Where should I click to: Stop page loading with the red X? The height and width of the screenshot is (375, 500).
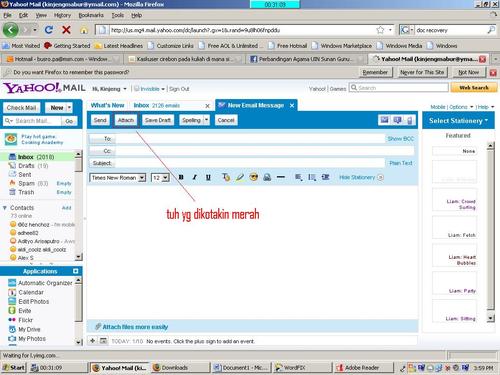tap(66, 30)
